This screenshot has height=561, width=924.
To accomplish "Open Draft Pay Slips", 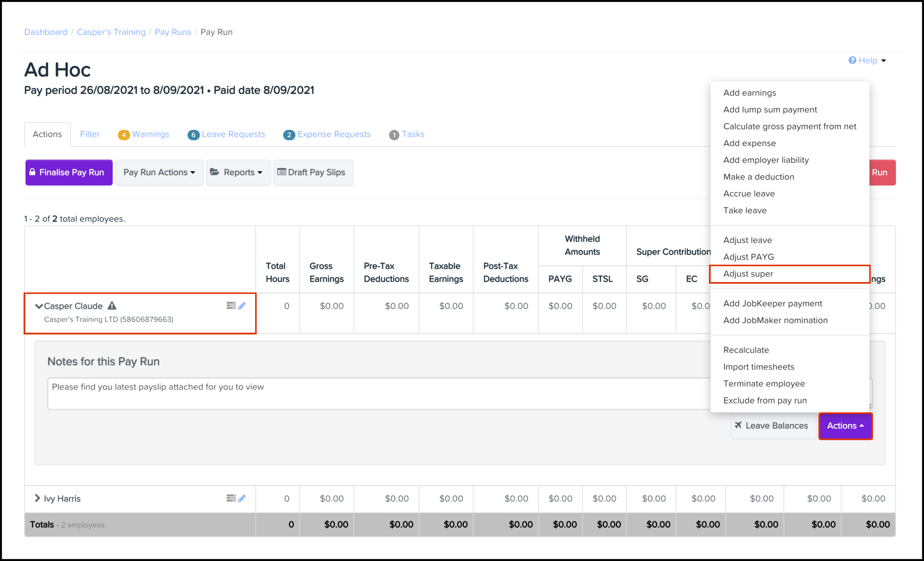I will click(x=313, y=172).
